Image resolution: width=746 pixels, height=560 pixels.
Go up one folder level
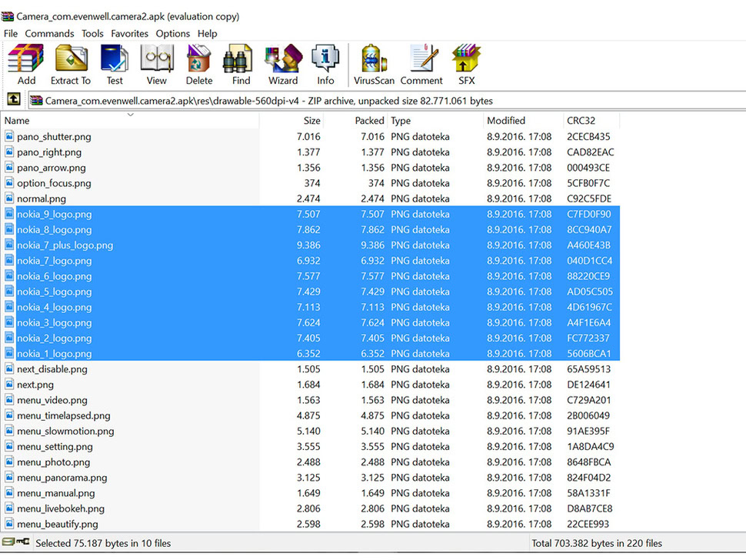pyautogui.click(x=14, y=100)
